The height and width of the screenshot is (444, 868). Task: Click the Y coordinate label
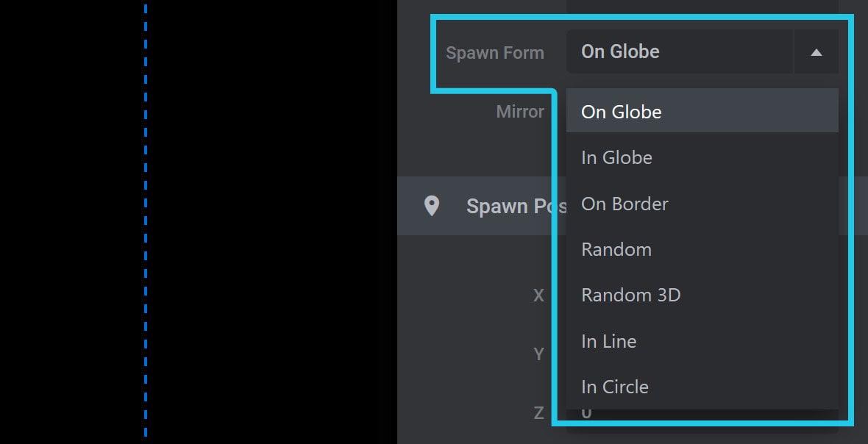(538, 354)
